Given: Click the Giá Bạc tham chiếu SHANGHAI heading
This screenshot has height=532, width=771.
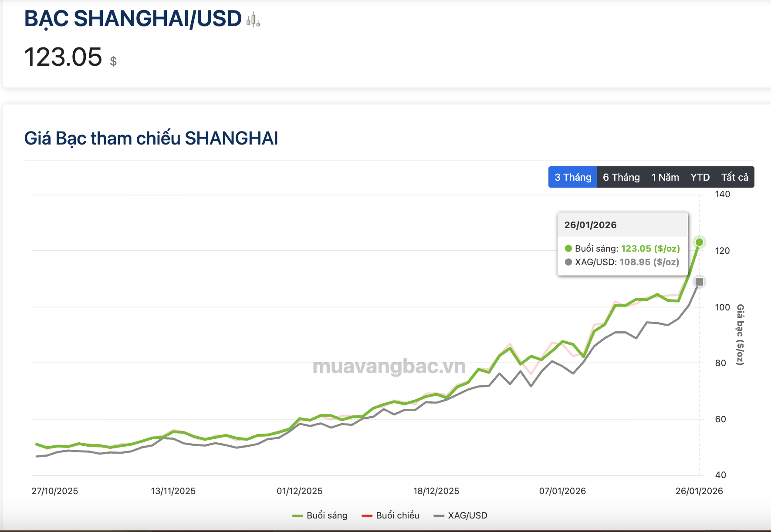Looking at the screenshot, I should [x=151, y=138].
